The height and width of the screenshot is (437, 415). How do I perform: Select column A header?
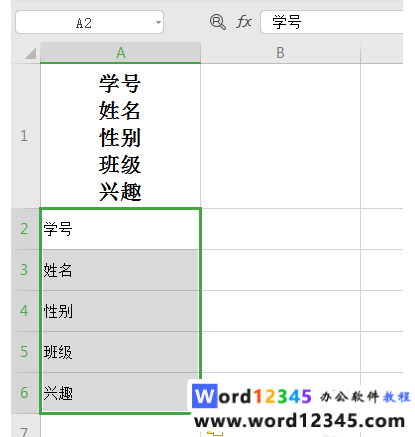click(121, 53)
